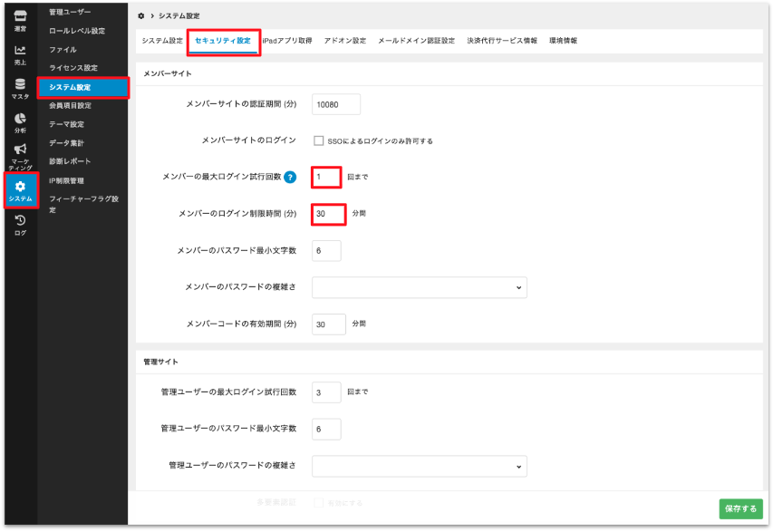The image size is (773, 532).
Task: Click the メンバーのログイン制限時間 input field
Action: pyautogui.click(x=329, y=214)
